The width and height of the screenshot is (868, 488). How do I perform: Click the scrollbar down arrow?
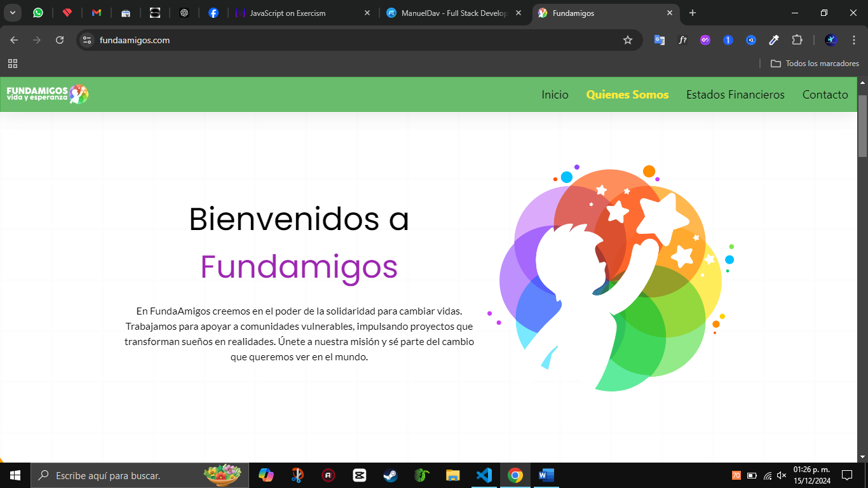point(862,456)
